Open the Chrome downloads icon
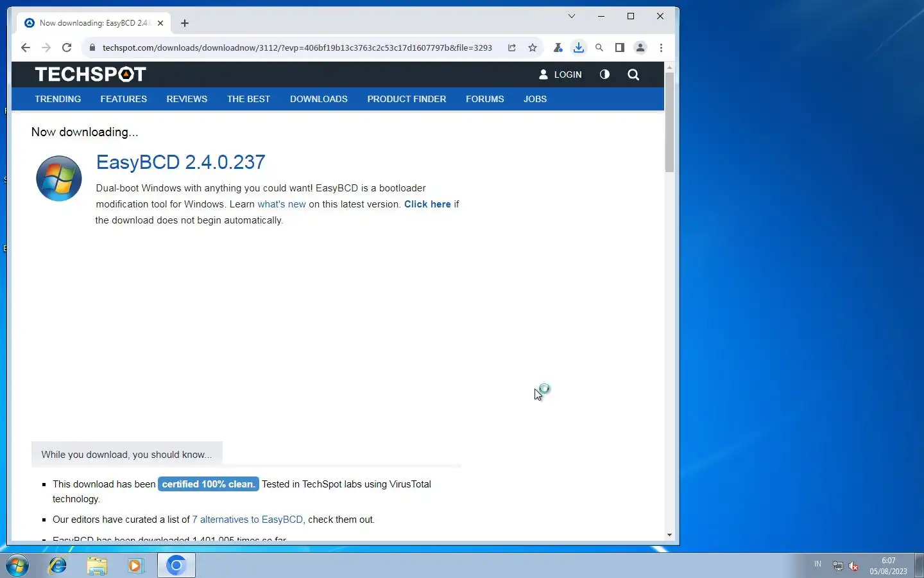 click(x=579, y=48)
